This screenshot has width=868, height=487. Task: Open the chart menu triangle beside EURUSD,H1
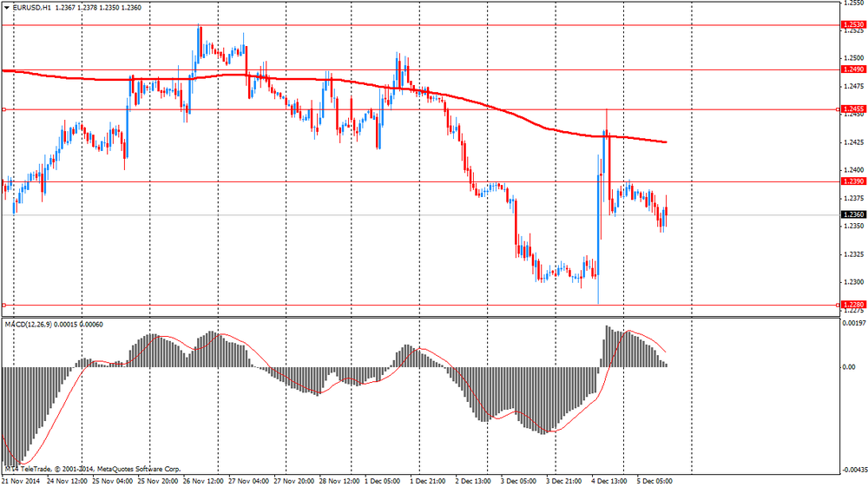coord(7,8)
